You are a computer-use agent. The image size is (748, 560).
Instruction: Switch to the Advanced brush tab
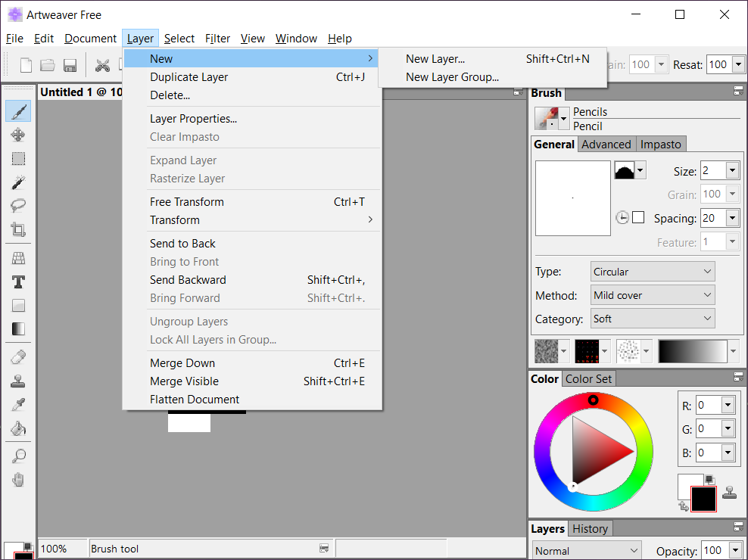(x=606, y=144)
